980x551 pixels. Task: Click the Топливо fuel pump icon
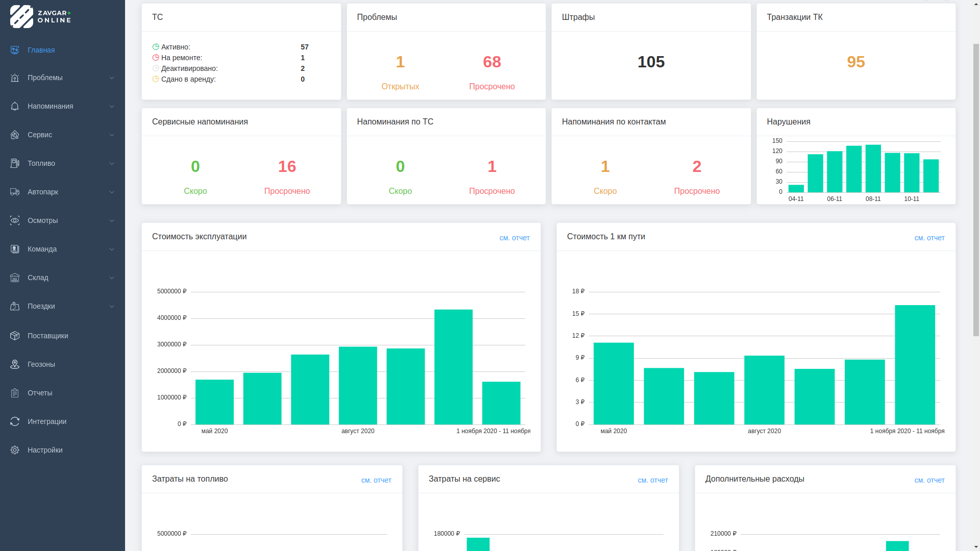tap(15, 163)
